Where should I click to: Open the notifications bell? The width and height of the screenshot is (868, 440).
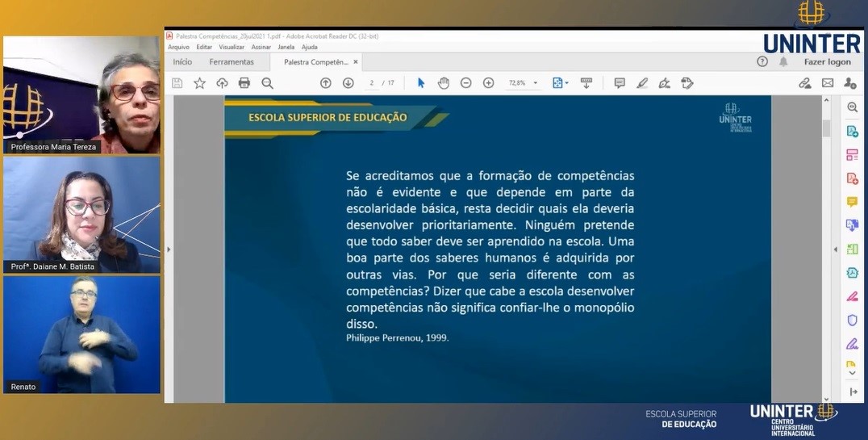782,62
